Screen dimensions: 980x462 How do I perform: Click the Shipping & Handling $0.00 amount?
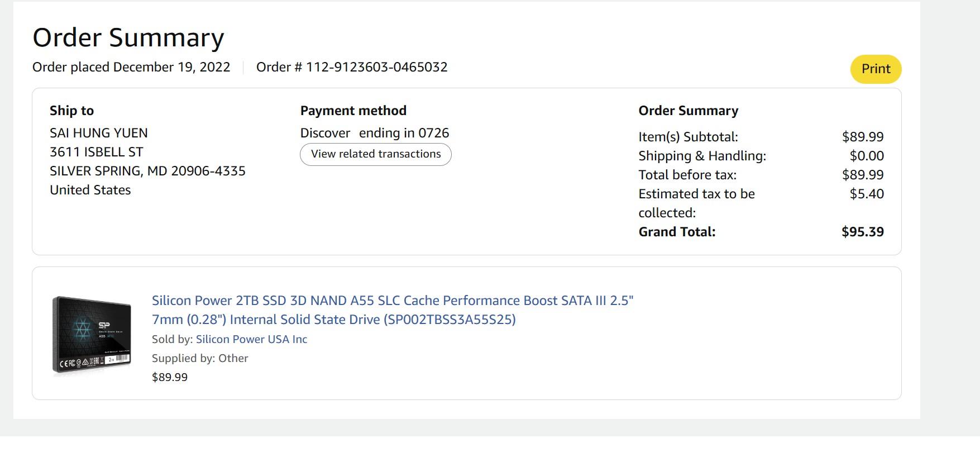click(867, 156)
